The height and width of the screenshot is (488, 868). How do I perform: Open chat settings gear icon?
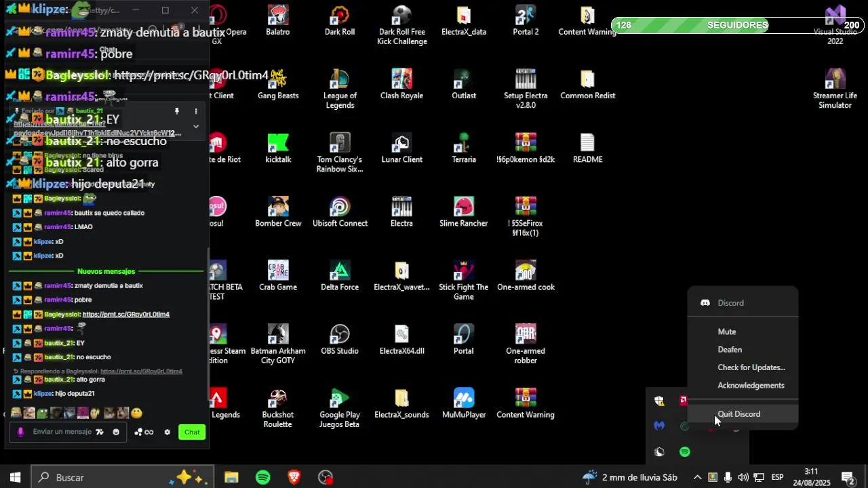point(167,432)
